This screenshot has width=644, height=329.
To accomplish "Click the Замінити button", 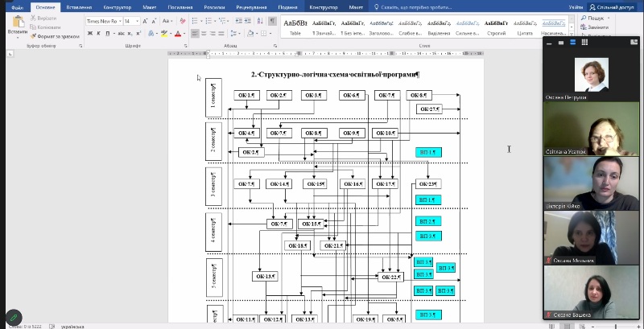I will [598, 27].
